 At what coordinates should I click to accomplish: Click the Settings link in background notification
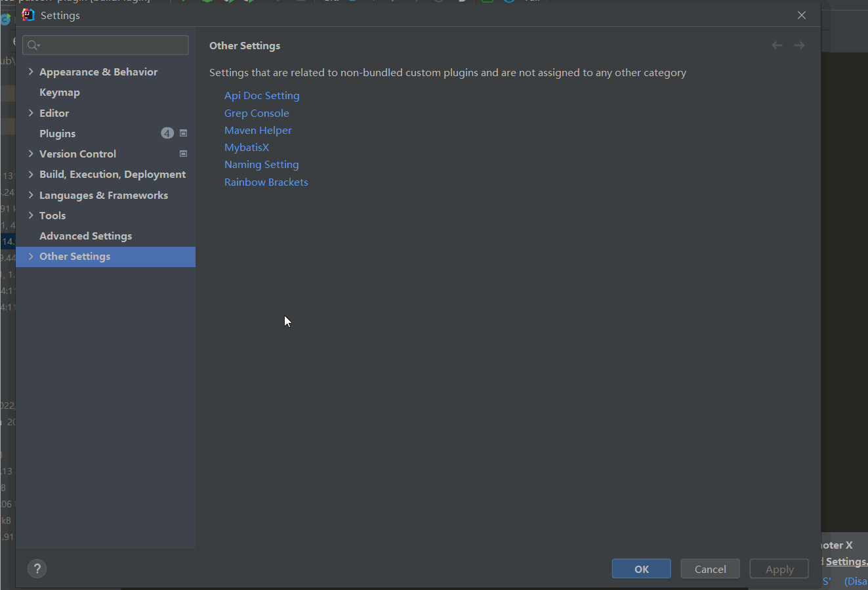coord(846,562)
